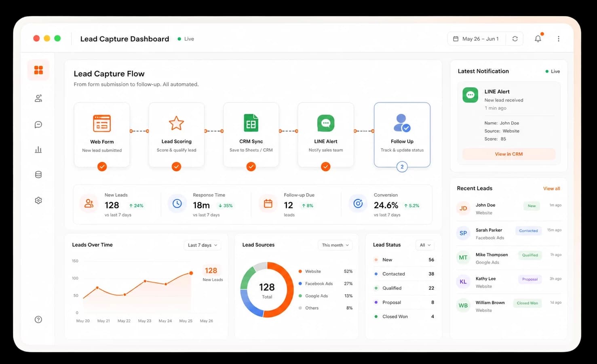Click the Website legend color dot
The image size is (597, 364).
(x=300, y=271)
